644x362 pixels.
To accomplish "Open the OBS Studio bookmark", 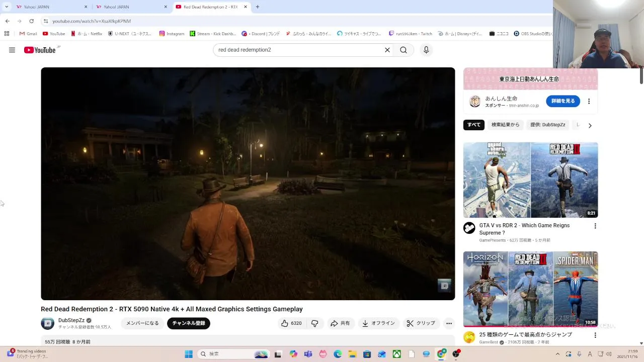I will coord(533,34).
